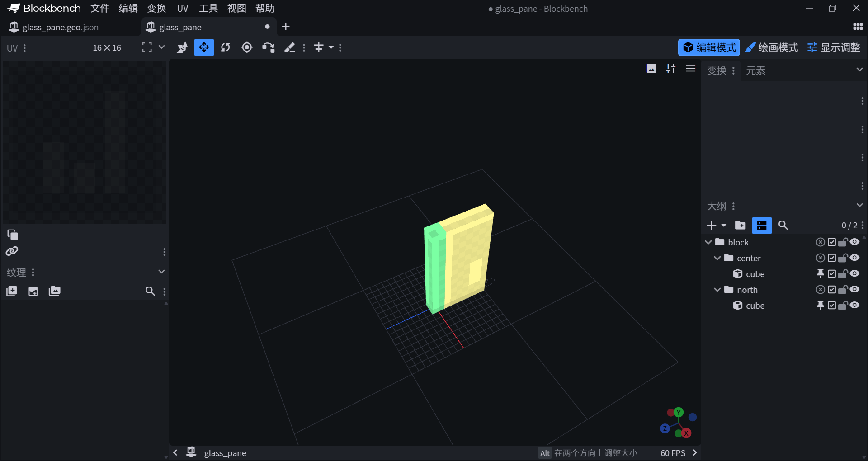
Task: Open viewport hamburger menu
Action: tap(690, 69)
